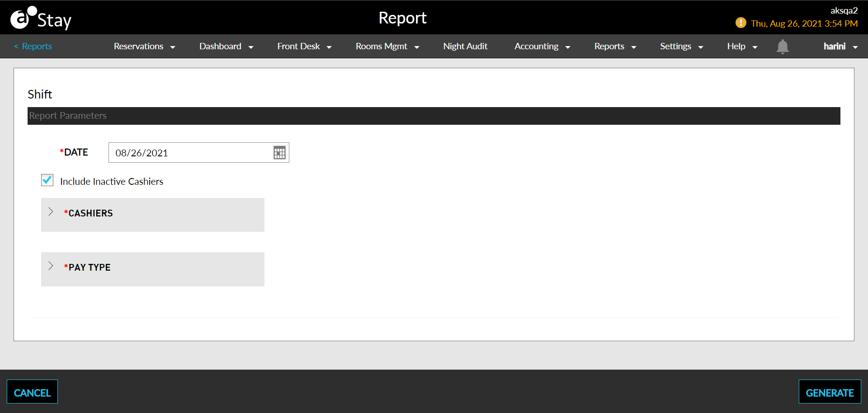Expand the CASHIERS section
This screenshot has height=413, width=868.
[x=51, y=212]
